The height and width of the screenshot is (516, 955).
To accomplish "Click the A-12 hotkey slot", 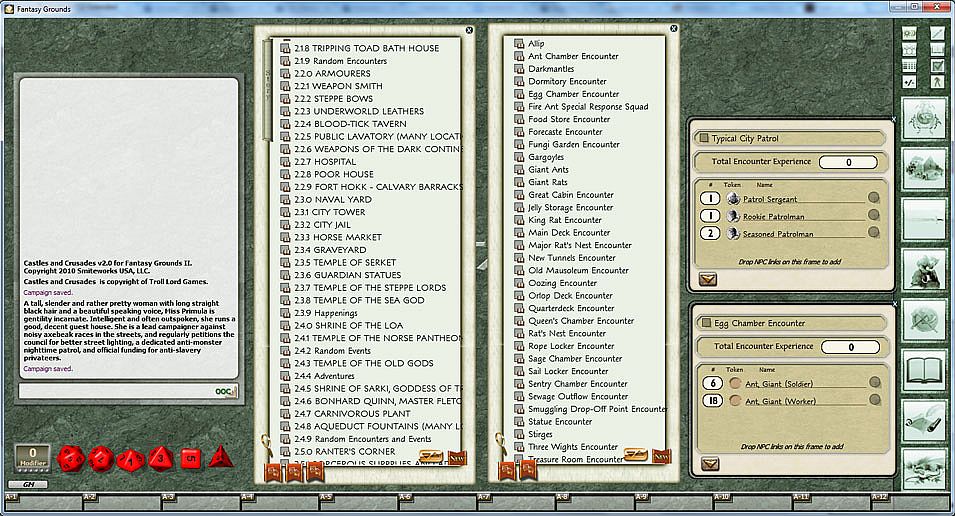I will click(x=911, y=501).
